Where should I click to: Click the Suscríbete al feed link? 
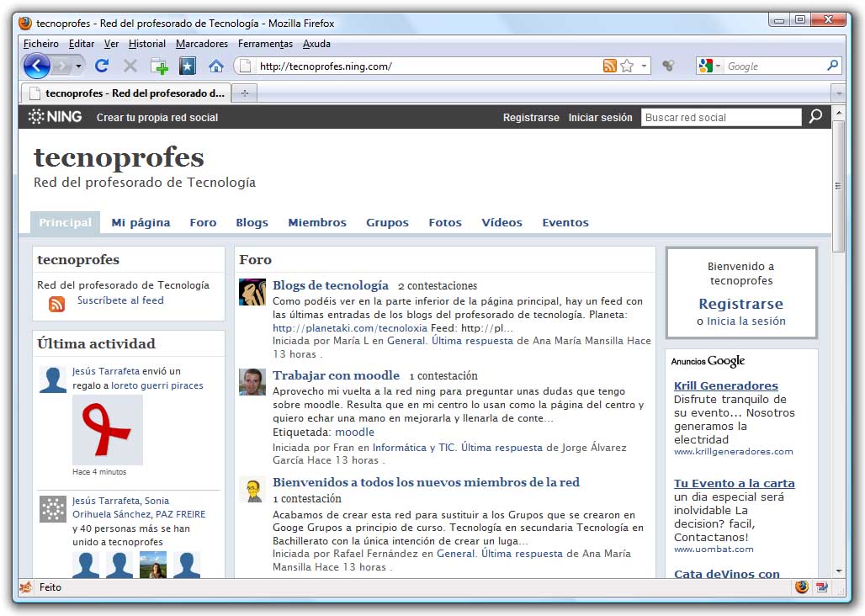[x=120, y=300]
